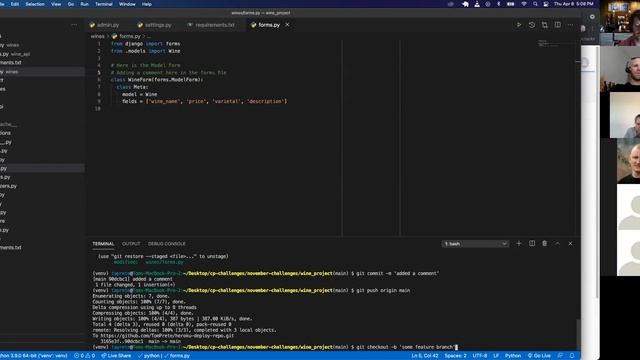This screenshot has width=640, height=360.
Task: Click errors and warnings count in status bar
Action: click(x=84, y=356)
